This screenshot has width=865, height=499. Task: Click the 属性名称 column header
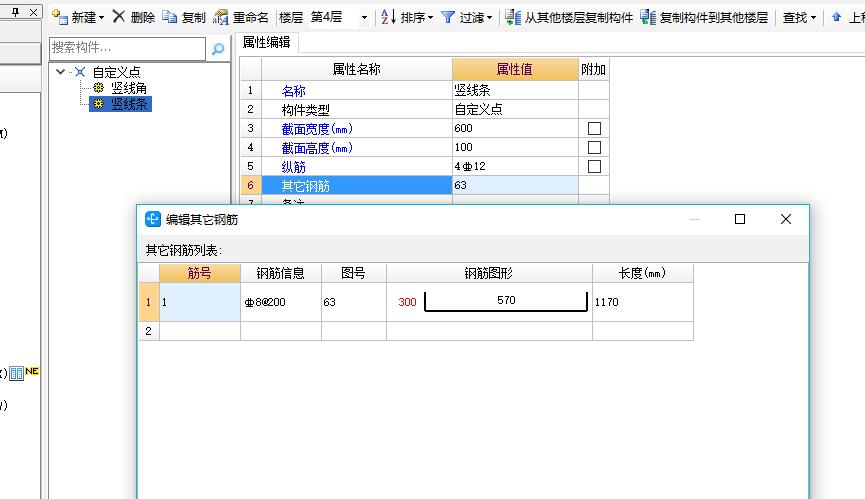356,69
